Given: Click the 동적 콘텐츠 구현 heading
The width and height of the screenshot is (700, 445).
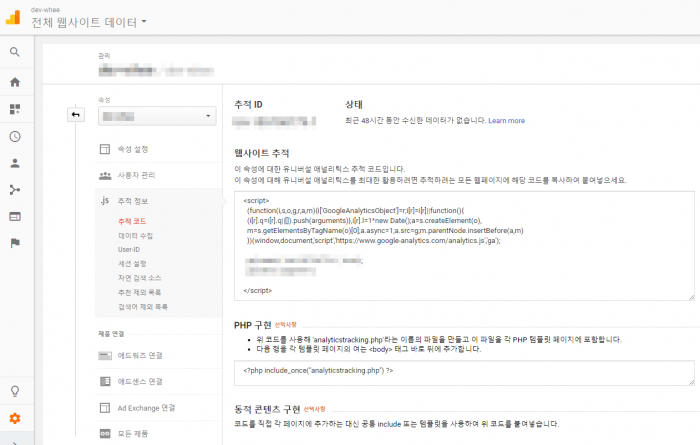Looking at the screenshot, I should (x=267, y=409).
